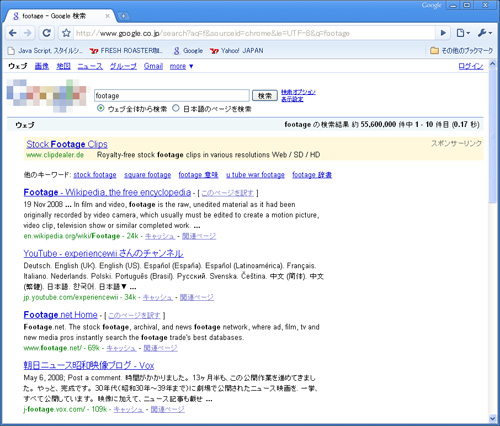The image size is (500, 426).
Task: Open the 表示設定 preferences link
Action: 292,99
